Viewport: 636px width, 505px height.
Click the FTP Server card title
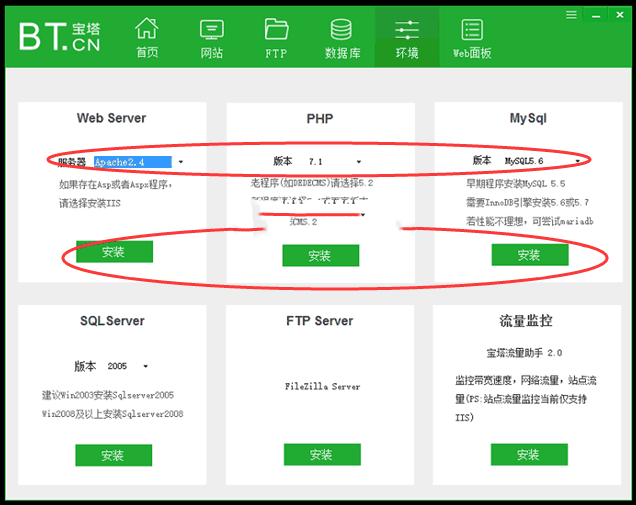coord(320,321)
